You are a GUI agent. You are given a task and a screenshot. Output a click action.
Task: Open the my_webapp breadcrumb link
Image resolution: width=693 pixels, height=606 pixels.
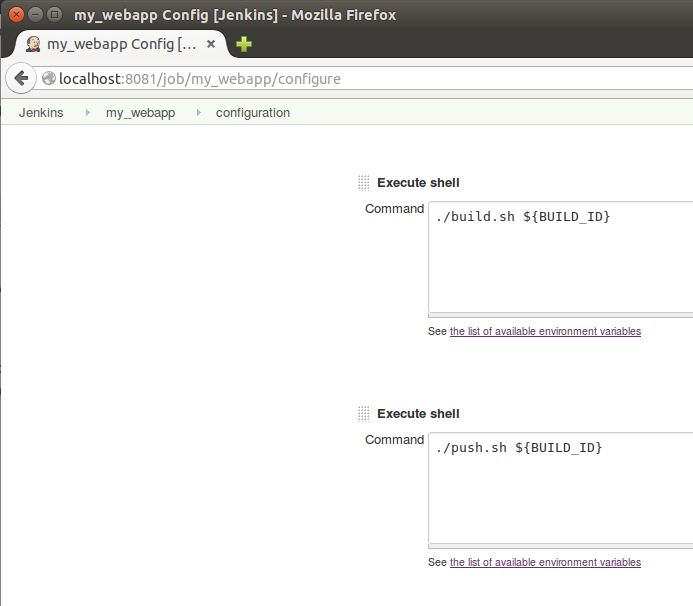[141, 113]
